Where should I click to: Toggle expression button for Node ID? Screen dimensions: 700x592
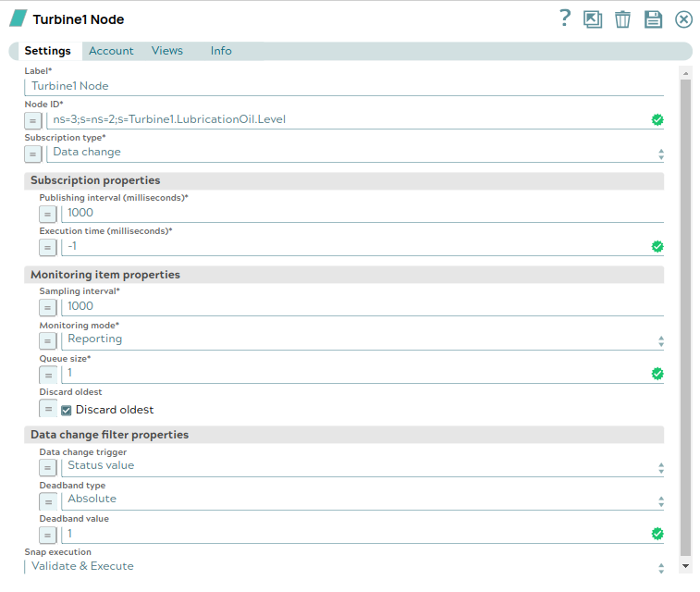pos(32,120)
